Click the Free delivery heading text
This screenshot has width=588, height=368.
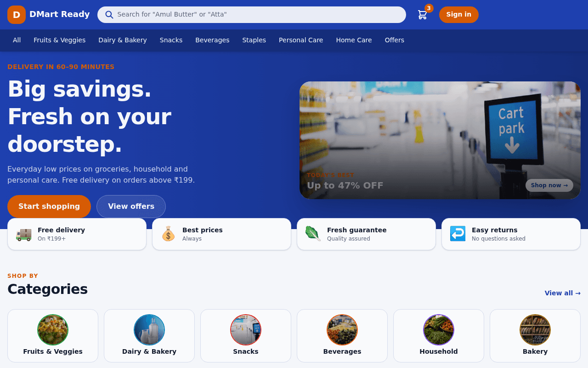pos(61,230)
